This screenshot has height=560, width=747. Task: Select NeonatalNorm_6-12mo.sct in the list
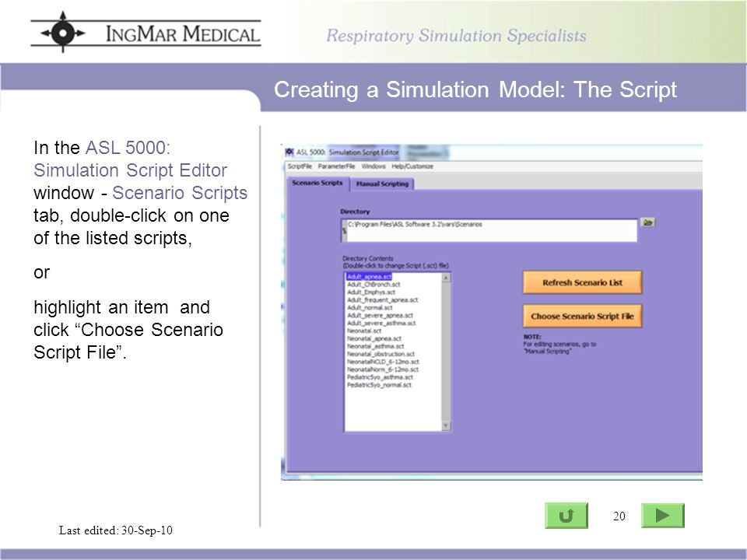383,369
